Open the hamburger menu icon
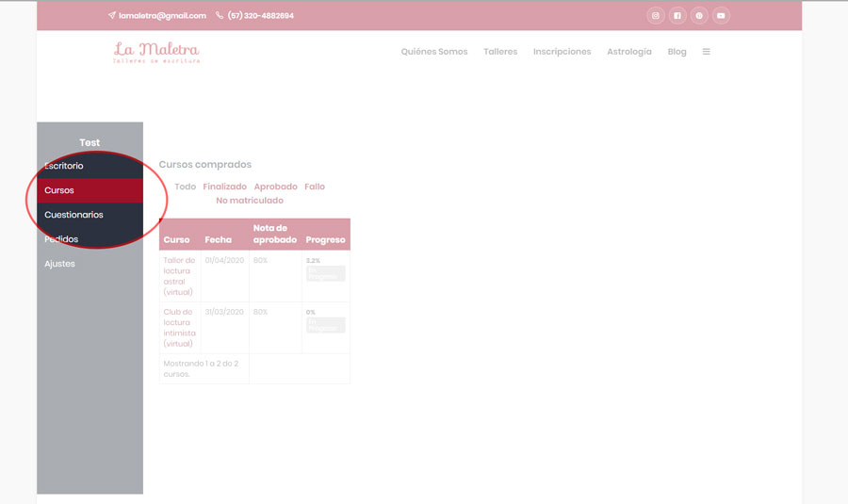The image size is (848, 504). (707, 52)
